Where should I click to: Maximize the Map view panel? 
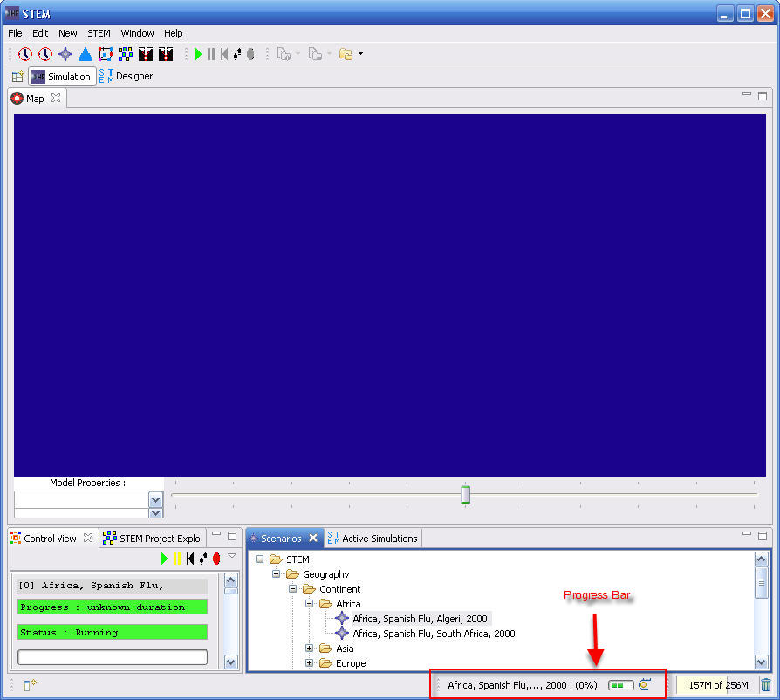tap(763, 96)
